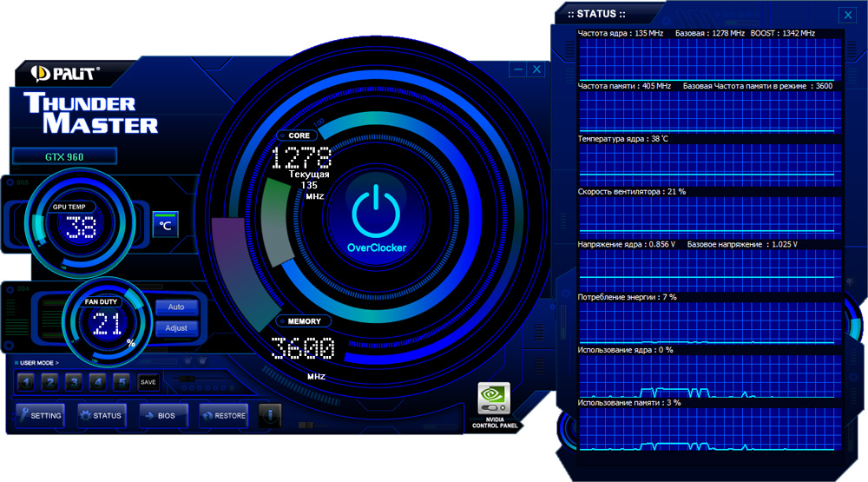Click the memory usage graph
868x482 pixels.
click(710, 429)
